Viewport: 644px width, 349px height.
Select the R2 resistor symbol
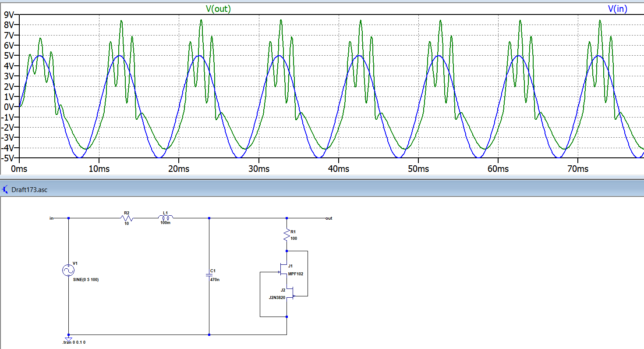pos(127,217)
